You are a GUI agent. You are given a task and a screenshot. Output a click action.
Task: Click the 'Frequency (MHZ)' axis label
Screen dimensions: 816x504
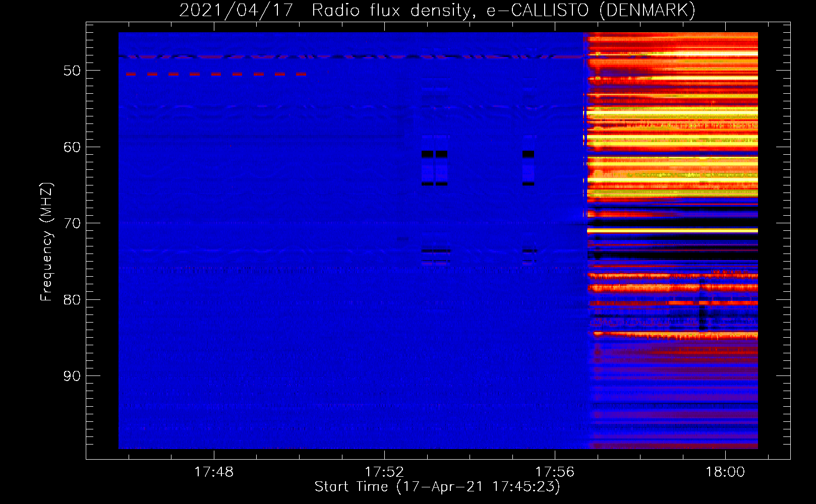tap(46, 241)
